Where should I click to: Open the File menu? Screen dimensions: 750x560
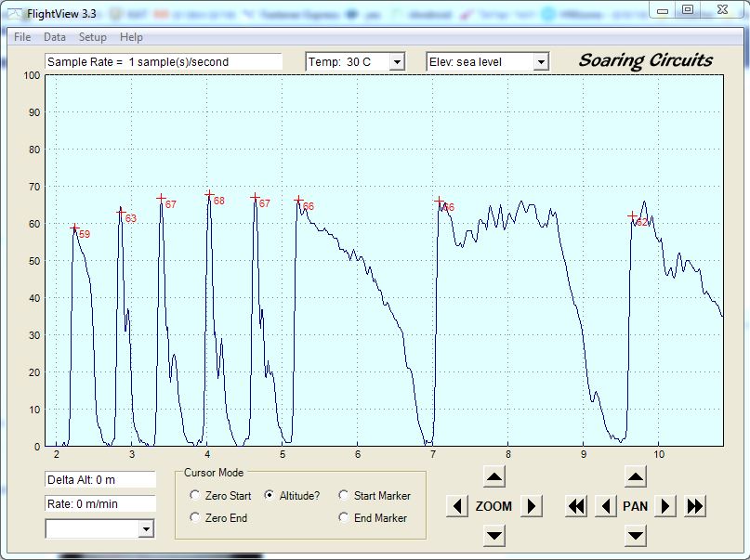[x=22, y=37]
